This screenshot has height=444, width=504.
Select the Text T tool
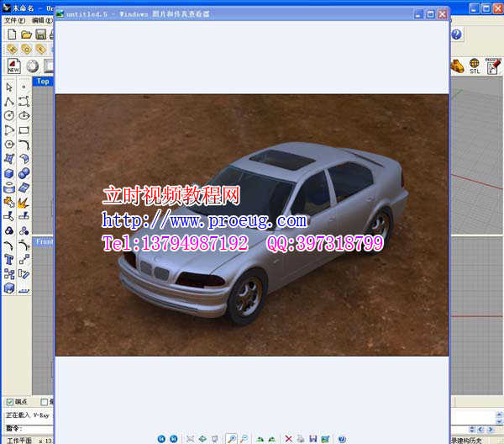9,259
